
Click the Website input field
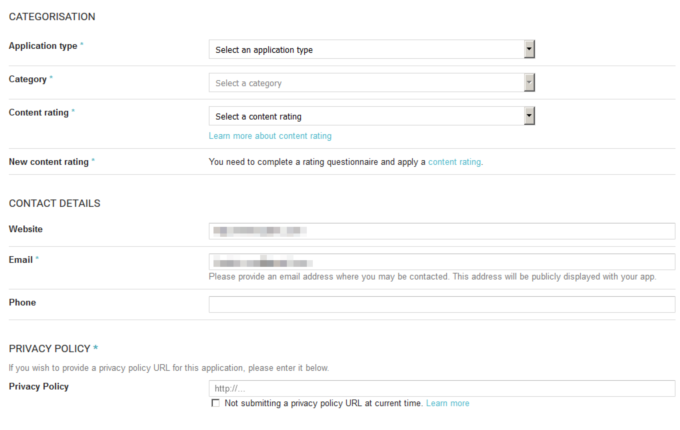[x=442, y=231]
